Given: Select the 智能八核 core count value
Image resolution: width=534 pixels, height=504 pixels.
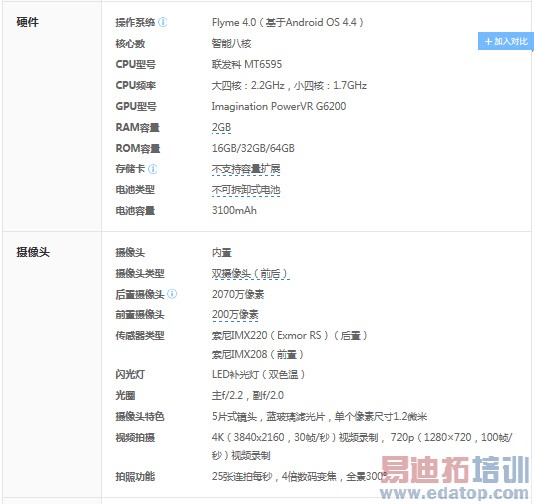Looking at the screenshot, I should pyautogui.click(x=231, y=44).
